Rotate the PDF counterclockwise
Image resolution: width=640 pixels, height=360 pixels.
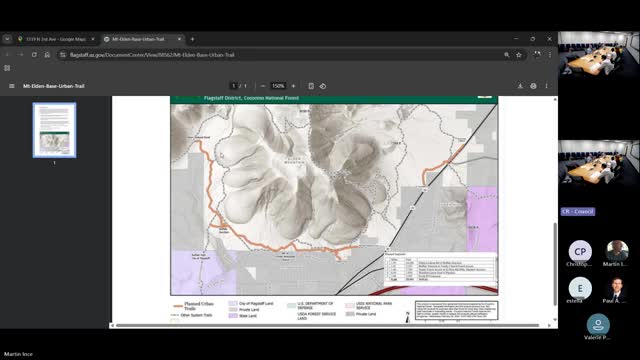coord(323,86)
